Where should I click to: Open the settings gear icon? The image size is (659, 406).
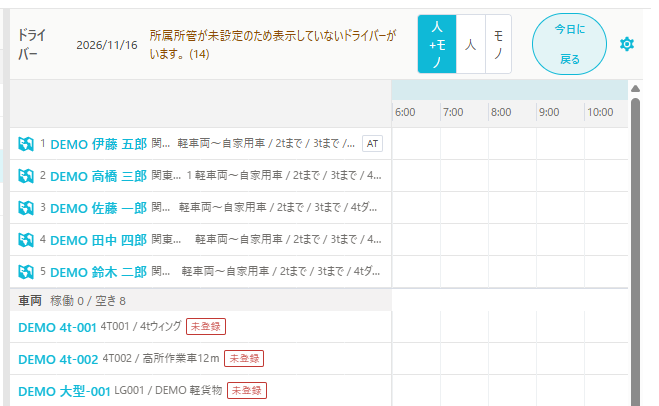(627, 44)
